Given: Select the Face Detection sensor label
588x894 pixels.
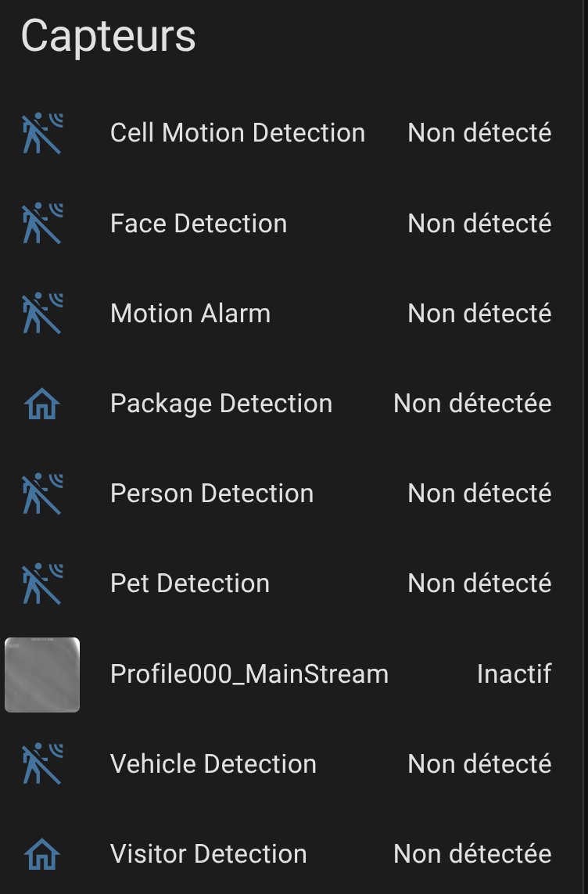Looking at the screenshot, I should pos(199,224).
